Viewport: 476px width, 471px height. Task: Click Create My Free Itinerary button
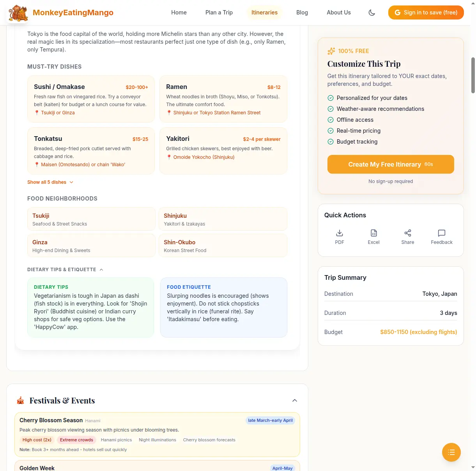(x=391, y=164)
